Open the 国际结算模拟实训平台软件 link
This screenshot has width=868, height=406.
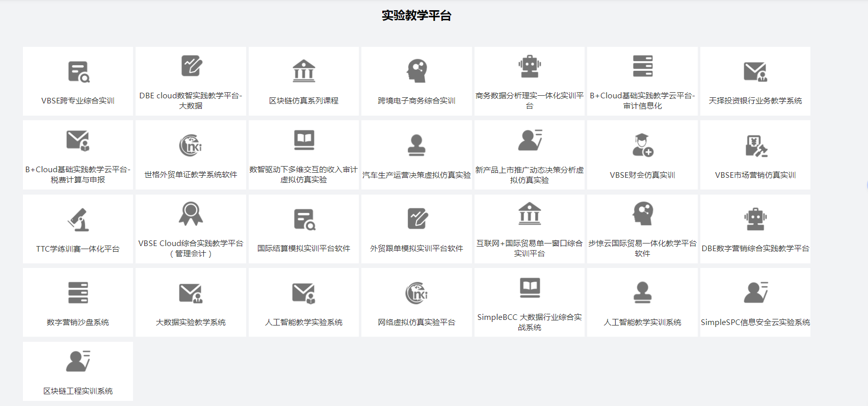tap(304, 249)
